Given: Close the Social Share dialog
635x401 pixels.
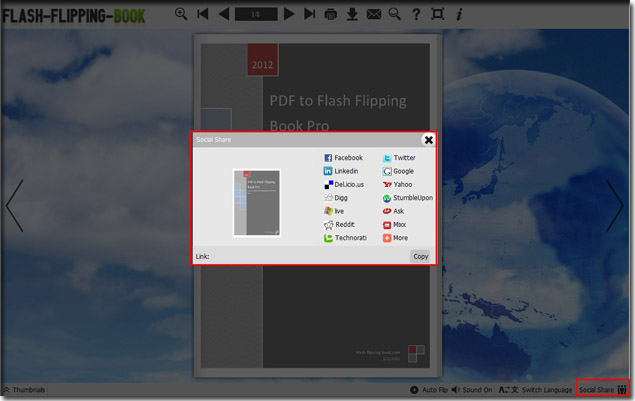Looking at the screenshot, I should click(428, 140).
